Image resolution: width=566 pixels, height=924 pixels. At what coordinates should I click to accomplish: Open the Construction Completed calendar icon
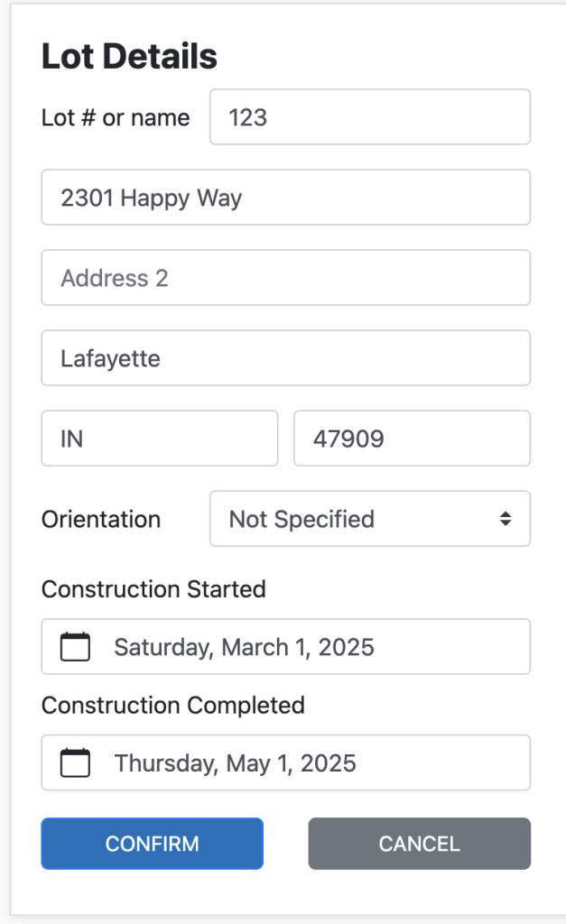point(74,762)
